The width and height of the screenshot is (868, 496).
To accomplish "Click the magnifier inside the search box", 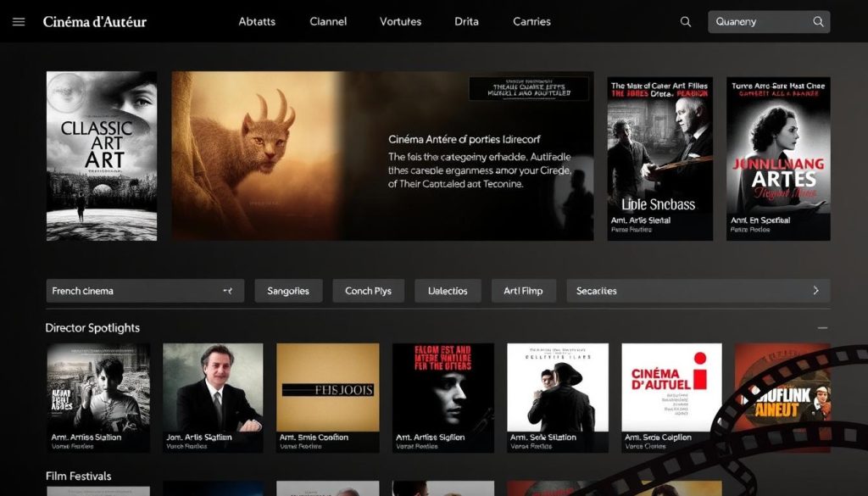I will tap(817, 21).
